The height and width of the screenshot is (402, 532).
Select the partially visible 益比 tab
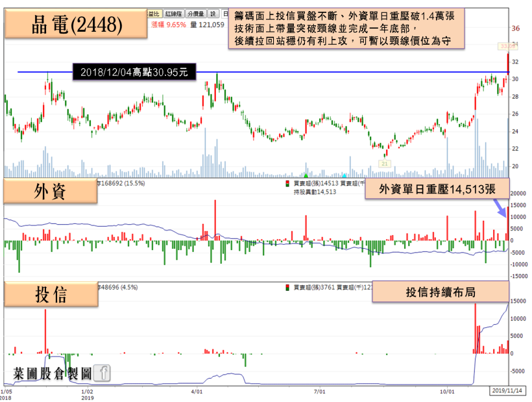click(154, 14)
